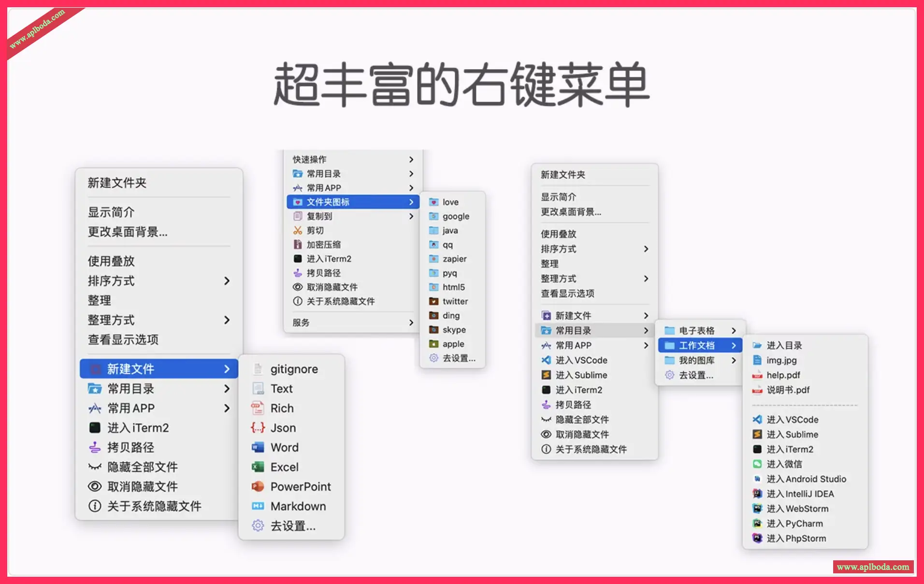Viewport: 924px width, 584px height.
Task: Open the 复制到 submenu arrow
Action: click(411, 216)
